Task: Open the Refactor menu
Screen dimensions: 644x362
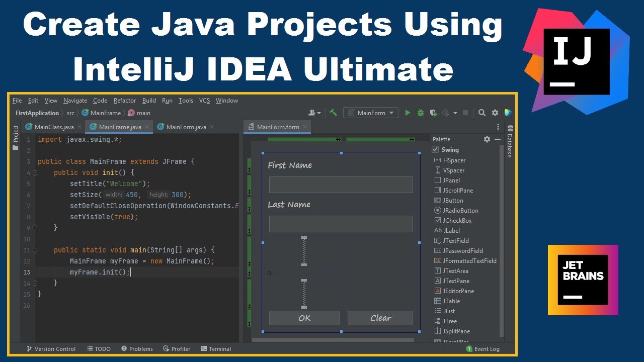Action: 125,101
